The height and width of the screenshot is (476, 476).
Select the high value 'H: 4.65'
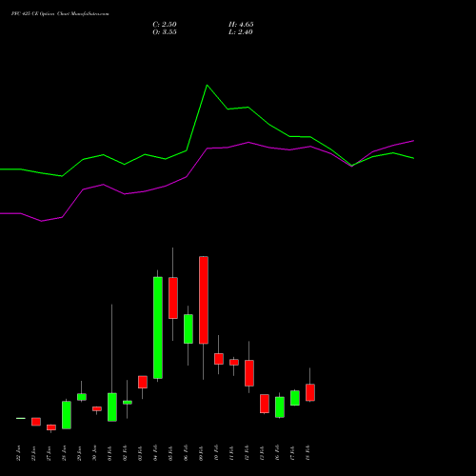[x=241, y=25]
